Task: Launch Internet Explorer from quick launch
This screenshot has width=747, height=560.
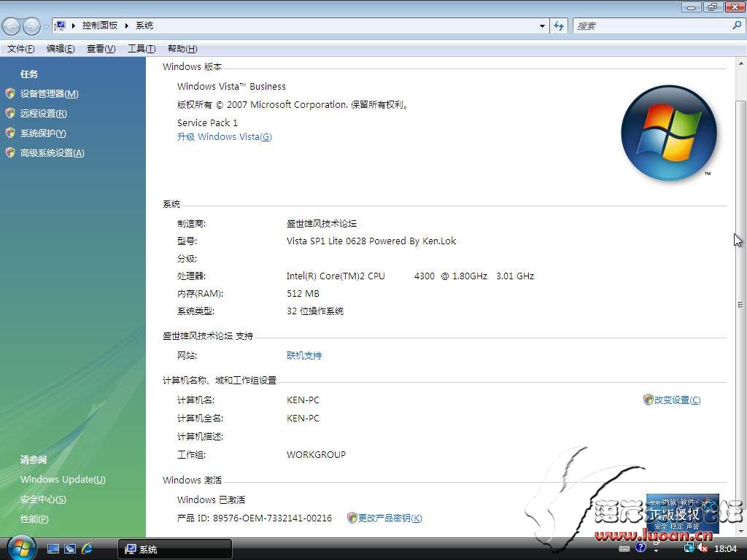Action: (87, 548)
